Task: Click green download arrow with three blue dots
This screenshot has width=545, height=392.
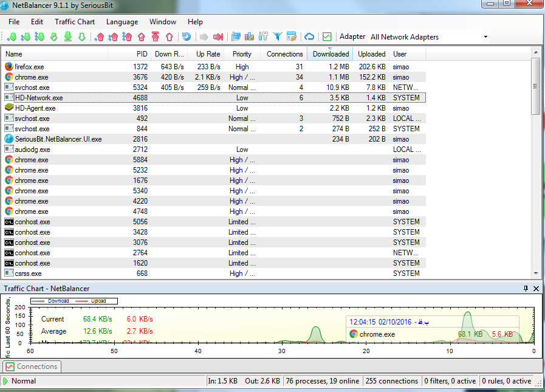Action: (x=39, y=36)
